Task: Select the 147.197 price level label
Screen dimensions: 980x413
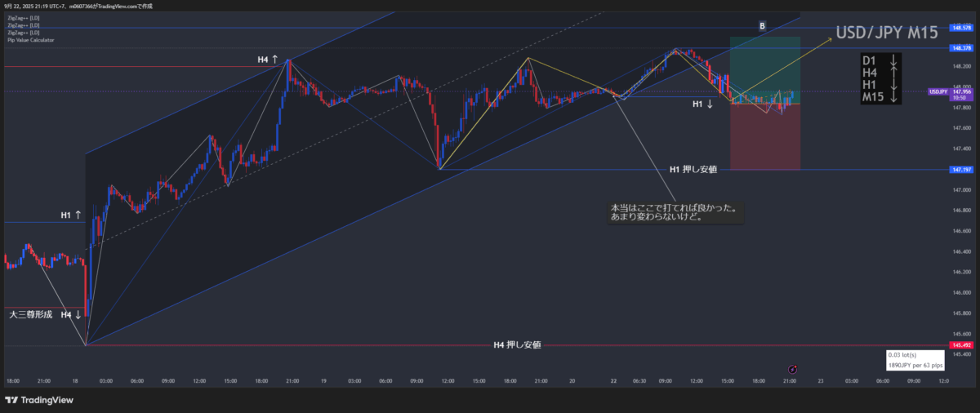Action: coord(960,170)
